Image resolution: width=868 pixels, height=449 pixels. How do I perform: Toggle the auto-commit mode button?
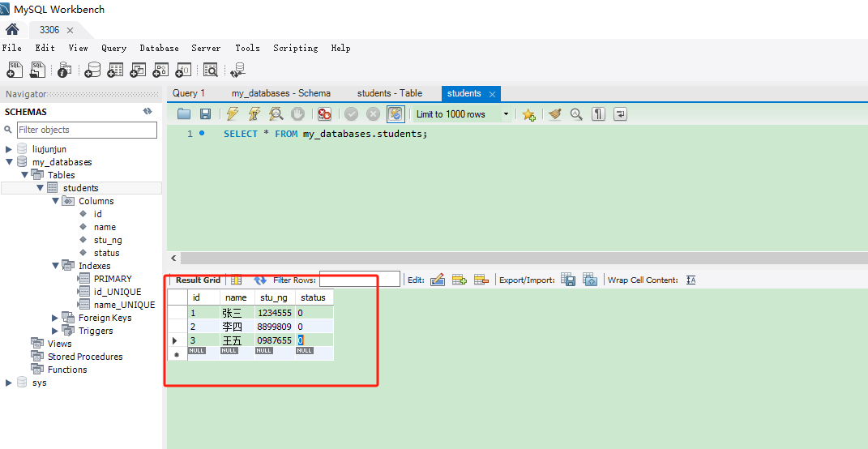pyautogui.click(x=396, y=114)
